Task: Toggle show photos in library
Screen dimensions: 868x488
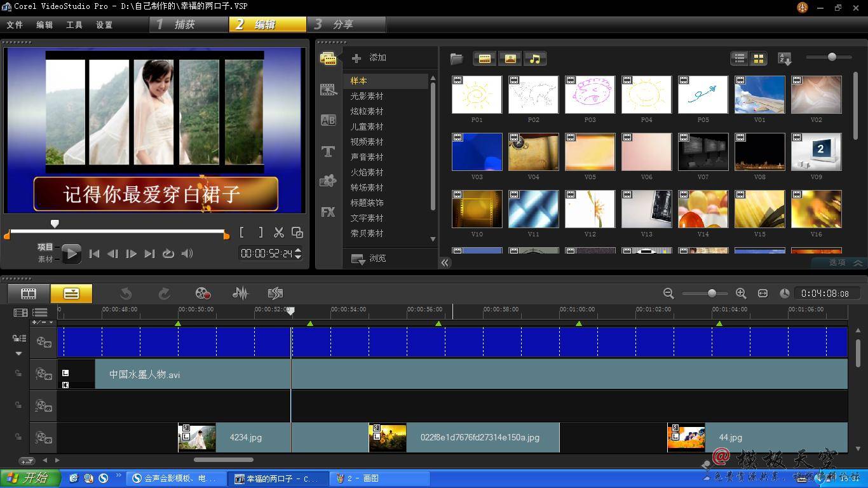Action: (510, 58)
